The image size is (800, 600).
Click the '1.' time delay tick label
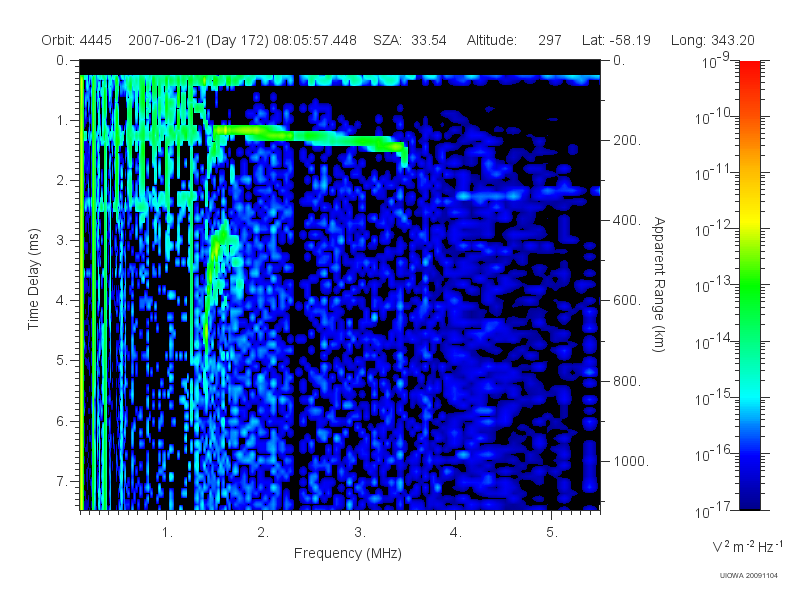coord(62,121)
